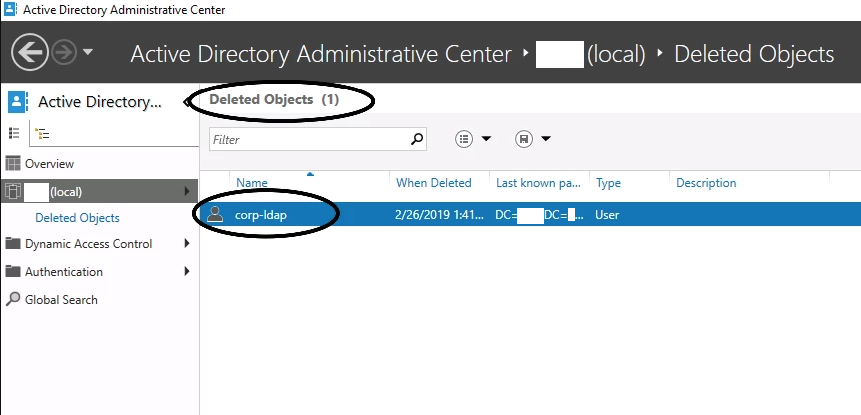Click the Active Directory pane header icon
Viewport: 861px width, 415px height.
(x=18, y=102)
